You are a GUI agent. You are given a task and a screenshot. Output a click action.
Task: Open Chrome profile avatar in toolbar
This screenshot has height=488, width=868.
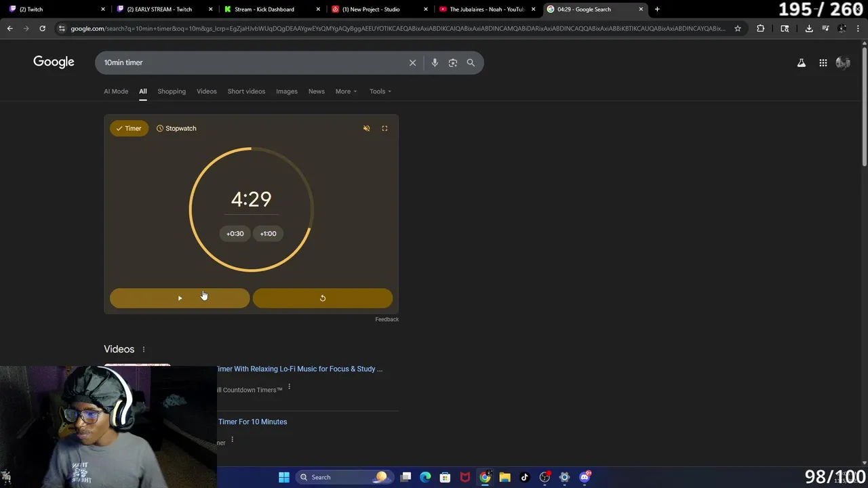click(842, 28)
